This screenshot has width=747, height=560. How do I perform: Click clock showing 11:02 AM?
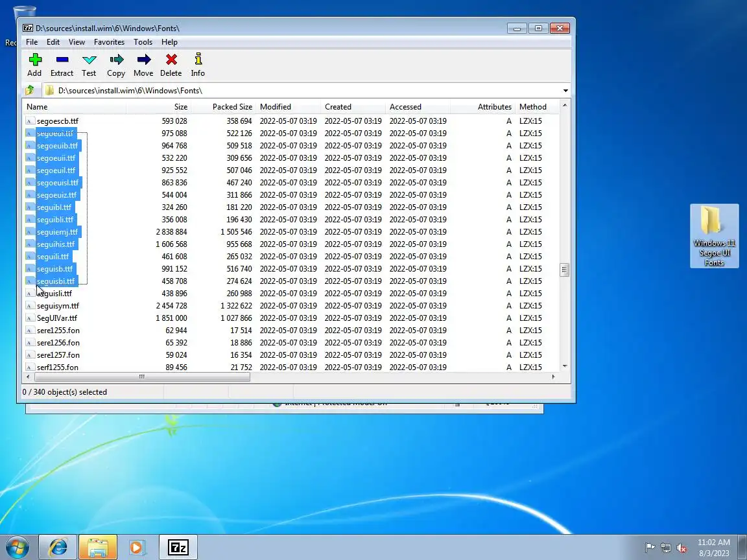point(714,542)
